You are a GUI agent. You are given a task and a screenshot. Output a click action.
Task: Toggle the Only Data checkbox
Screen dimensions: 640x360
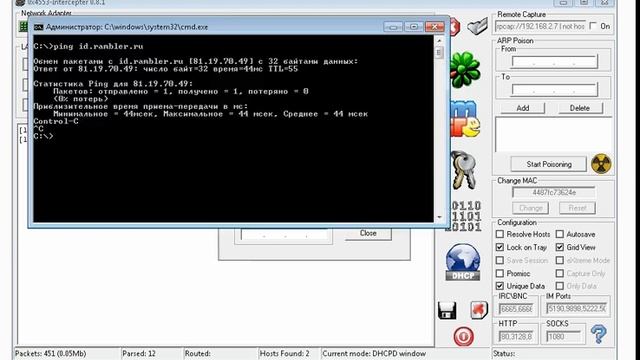(x=560, y=286)
